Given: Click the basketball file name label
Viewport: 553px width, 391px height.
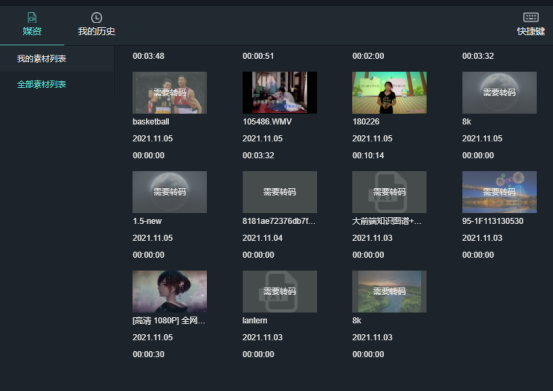Looking at the screenshot, I should (151, 122).
